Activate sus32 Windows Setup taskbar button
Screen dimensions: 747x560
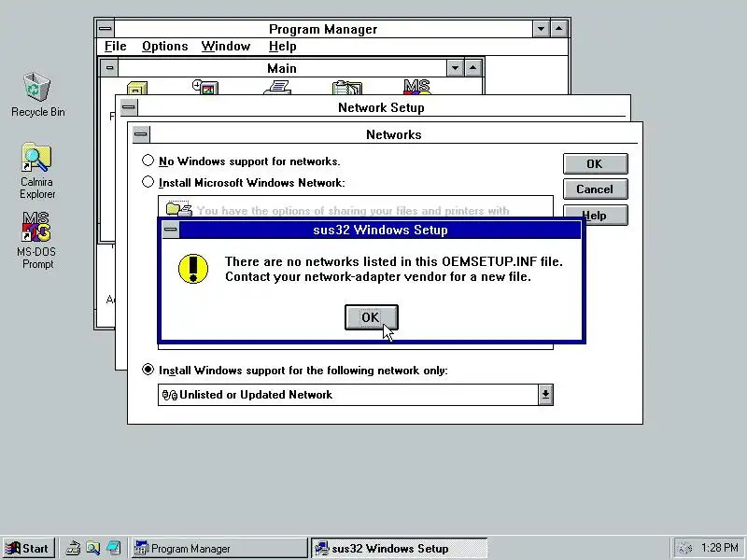(x=400, y=549)
